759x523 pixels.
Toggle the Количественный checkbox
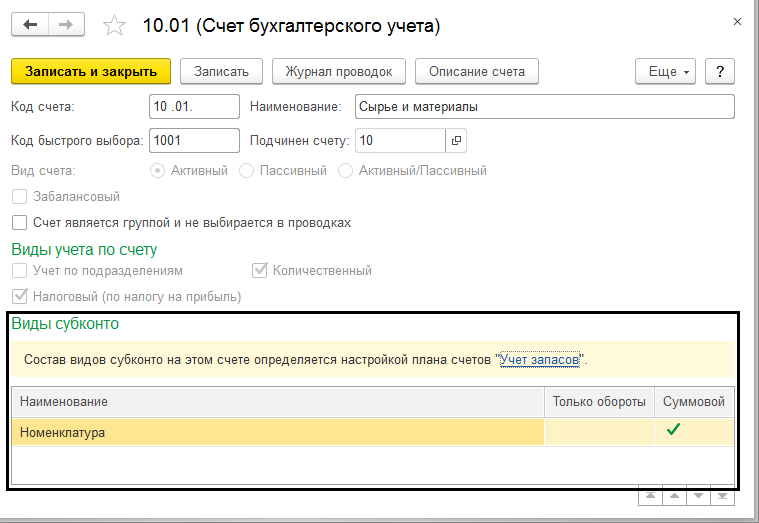click(x=259, y=270)
